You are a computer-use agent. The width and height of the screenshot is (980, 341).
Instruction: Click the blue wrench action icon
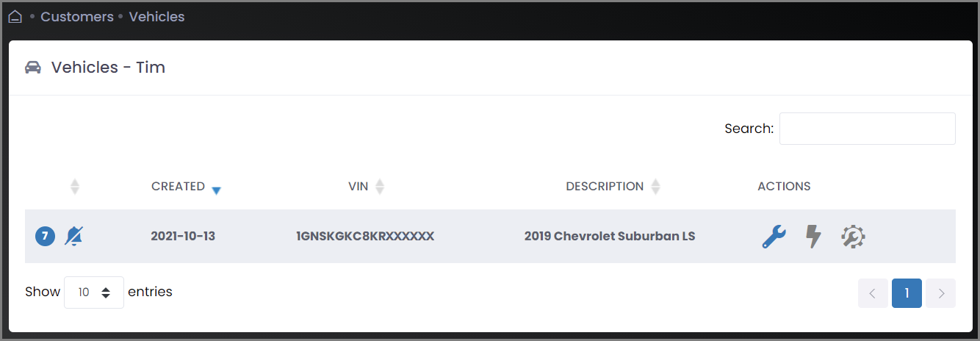774,237
